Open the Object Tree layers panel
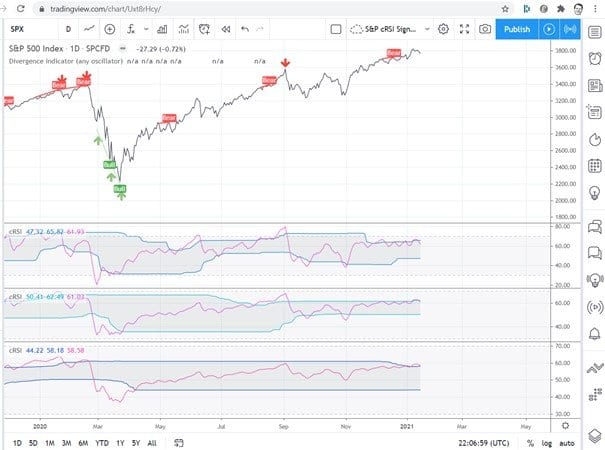The height and width of the screenshot is (450, 605). 595,436
